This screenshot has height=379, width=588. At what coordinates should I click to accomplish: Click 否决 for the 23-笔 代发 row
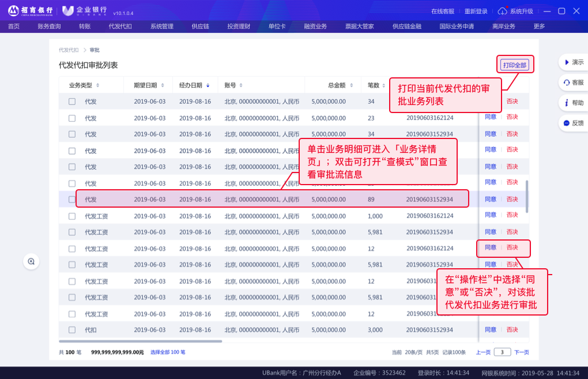[x=512, y=117]
